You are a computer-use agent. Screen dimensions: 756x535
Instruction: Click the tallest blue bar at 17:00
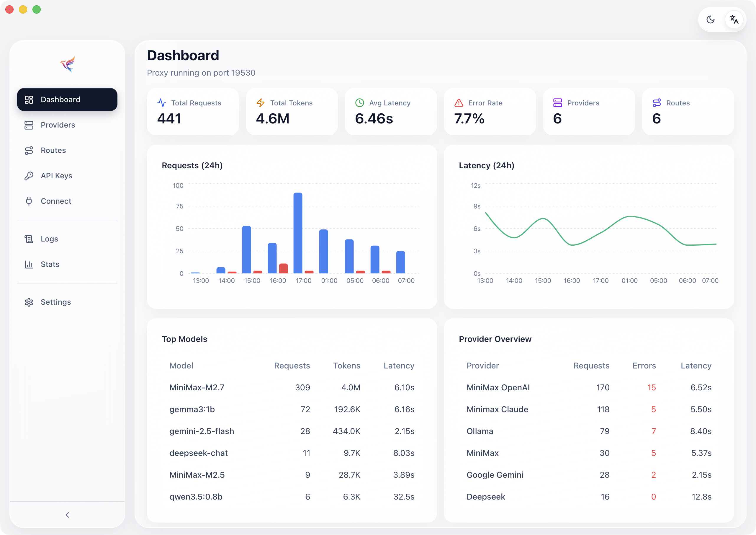point(298,233)
